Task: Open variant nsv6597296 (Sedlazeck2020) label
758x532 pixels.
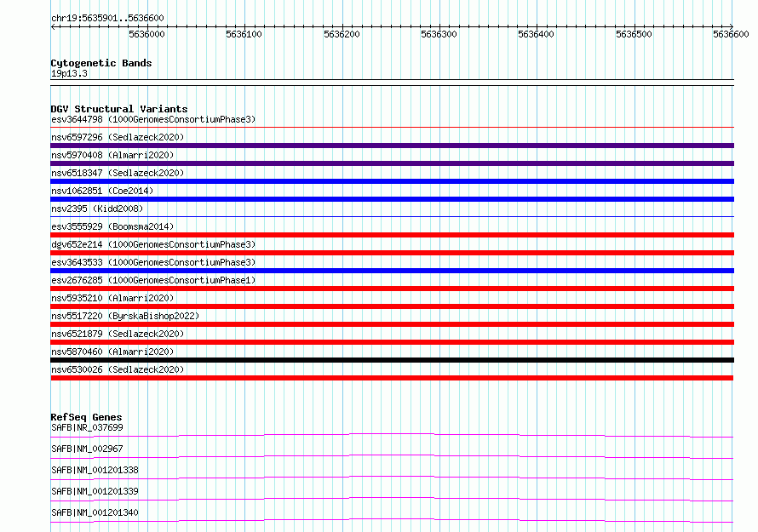Action: (118, 137)
